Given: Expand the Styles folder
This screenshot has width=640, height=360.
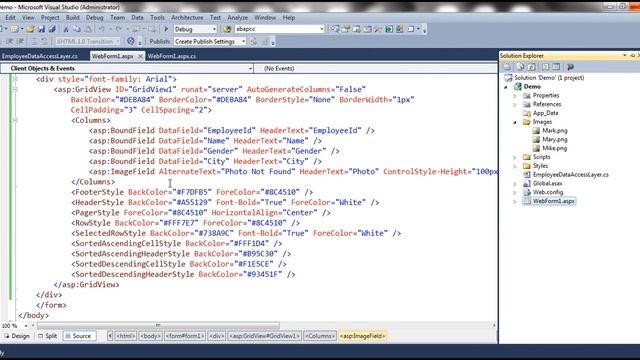Looking at the screenshot, I should click(515, 166).
